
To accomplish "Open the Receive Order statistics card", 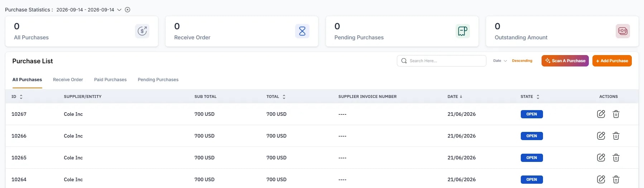I will click(242, 31).
